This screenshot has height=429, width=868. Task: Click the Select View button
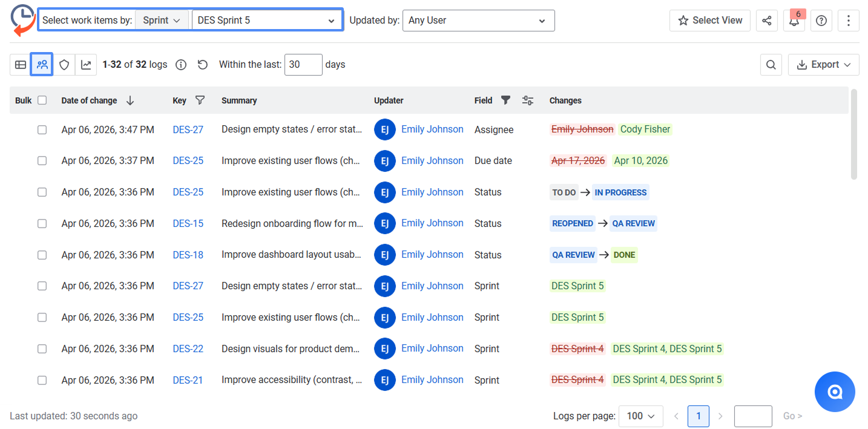[709, 21]
